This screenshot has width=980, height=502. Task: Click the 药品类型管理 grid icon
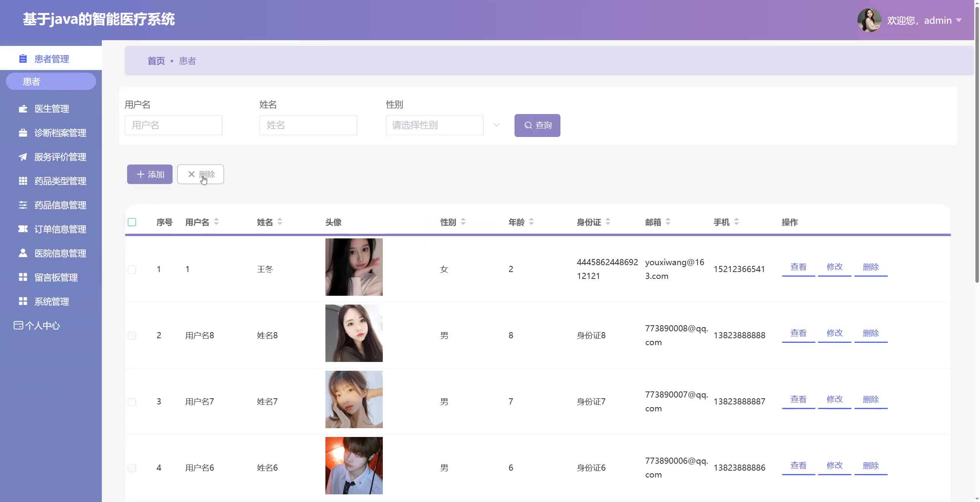(x=23, y=181)
